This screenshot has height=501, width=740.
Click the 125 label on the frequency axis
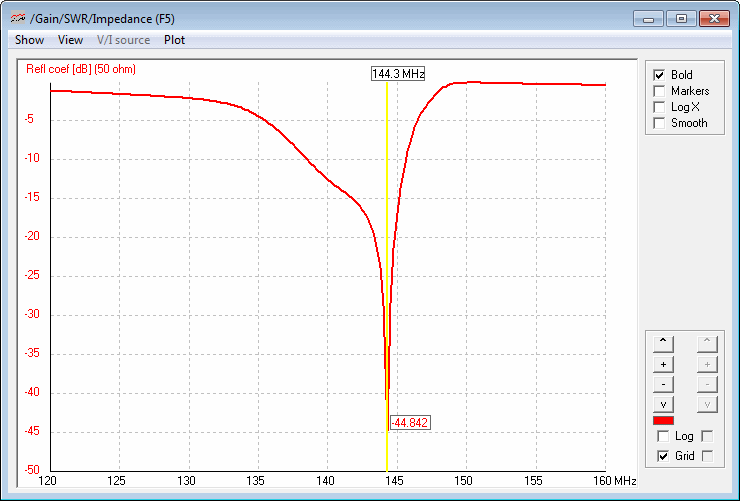(x=116, y=481)
